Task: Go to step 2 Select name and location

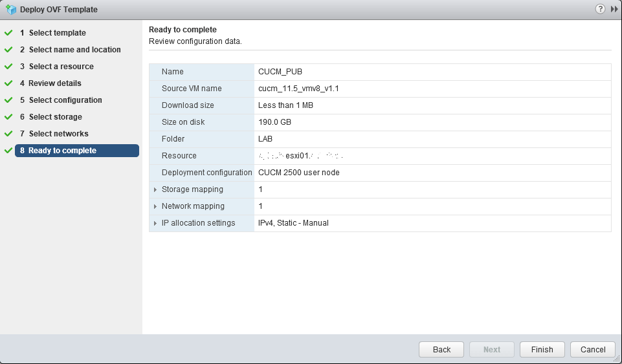Action: (x=70, y=50)
